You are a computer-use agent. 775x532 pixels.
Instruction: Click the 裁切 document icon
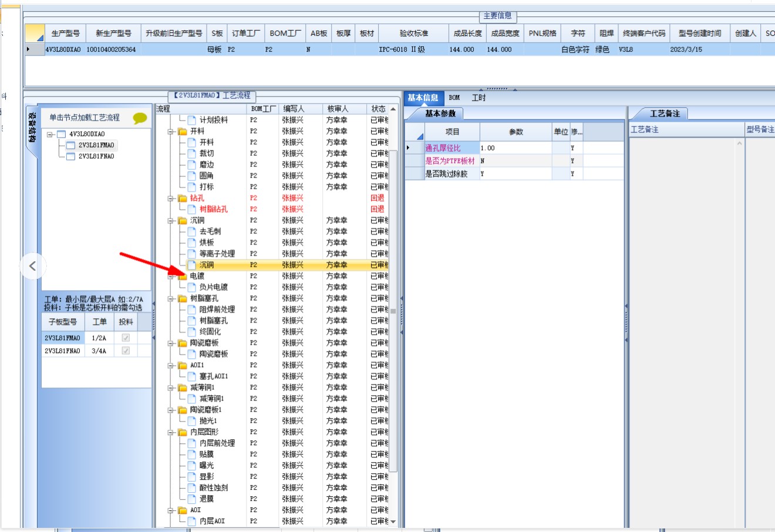coord(191,153)
